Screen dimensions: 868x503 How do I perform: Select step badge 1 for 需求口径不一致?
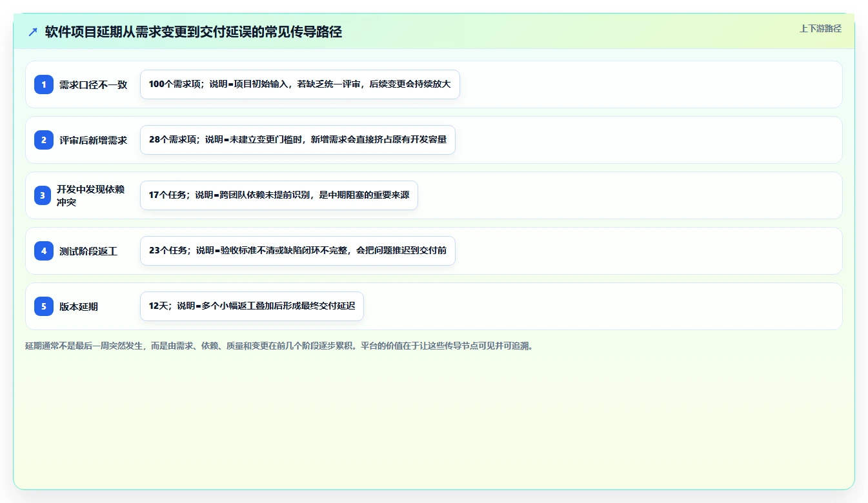pos(44,84)
